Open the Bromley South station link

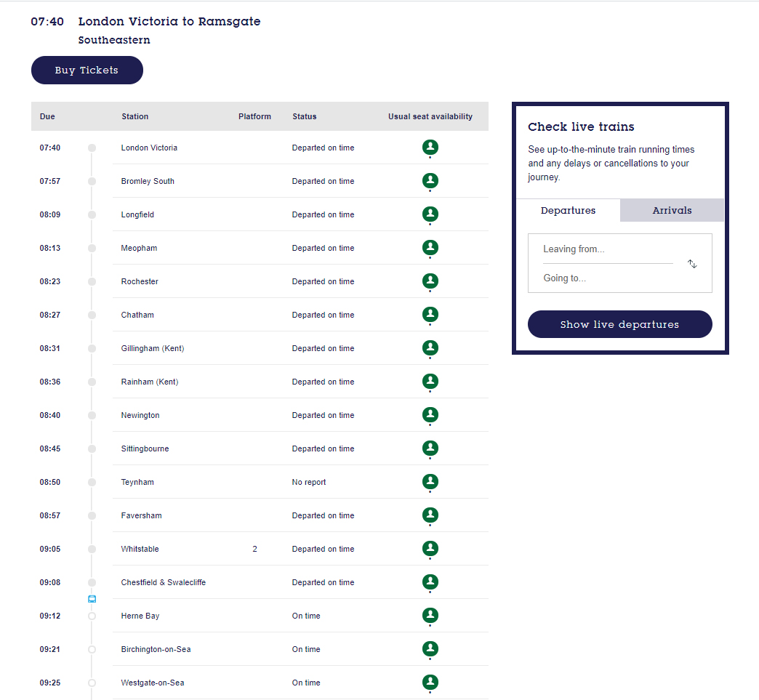point(148,181)
